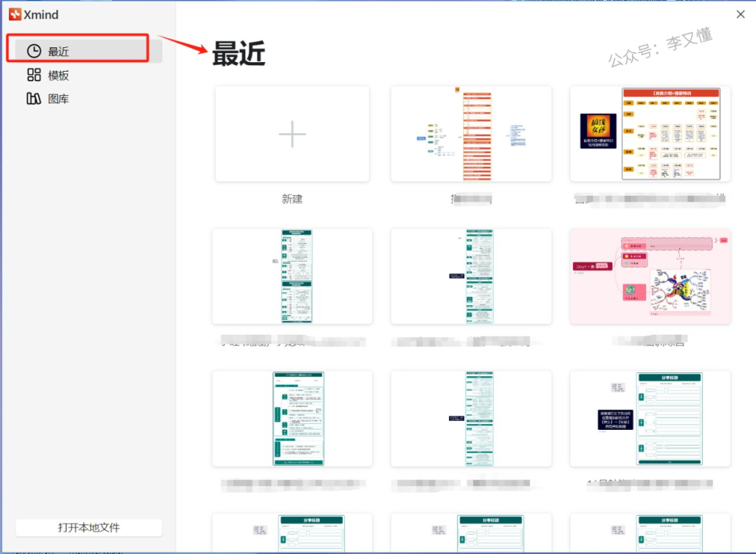Switch to the 最近 sidebar label
756x554 pixels.
click(58, 52)
